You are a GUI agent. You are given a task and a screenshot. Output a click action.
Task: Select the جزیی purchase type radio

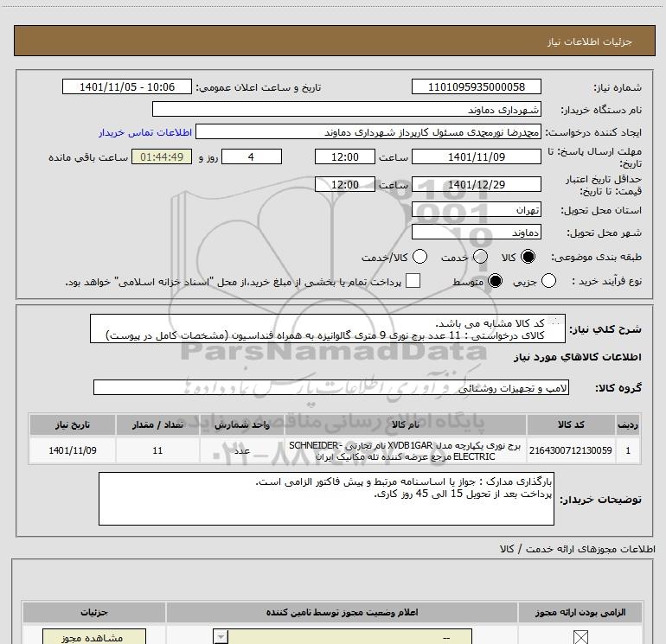[548, 281]
